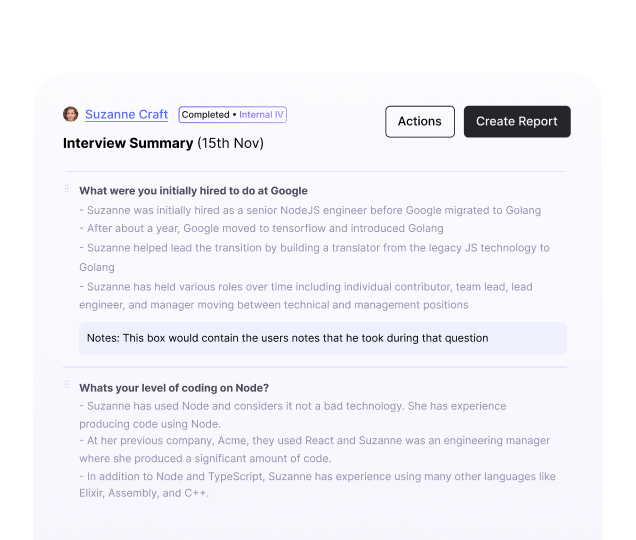The height and width of the screenshot is (540, 636).
Task: Click the line about building a translator
Action: (314, 248)
